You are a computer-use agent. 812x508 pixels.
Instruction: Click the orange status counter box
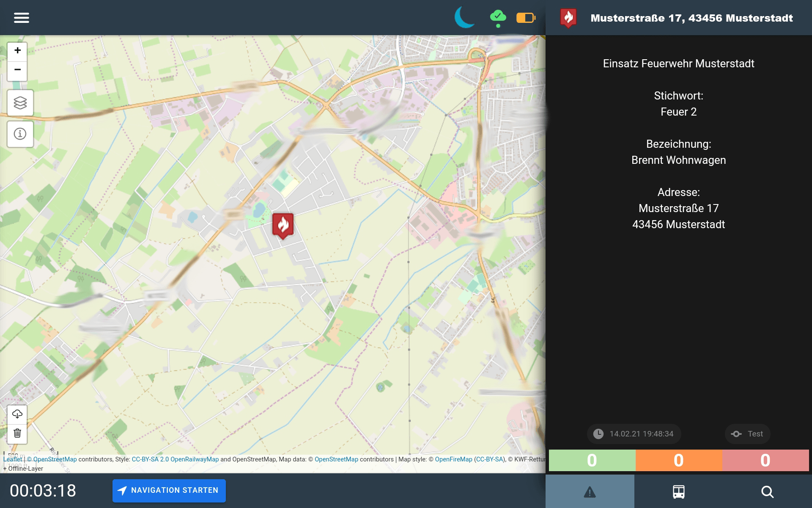(x=678, y=460)
